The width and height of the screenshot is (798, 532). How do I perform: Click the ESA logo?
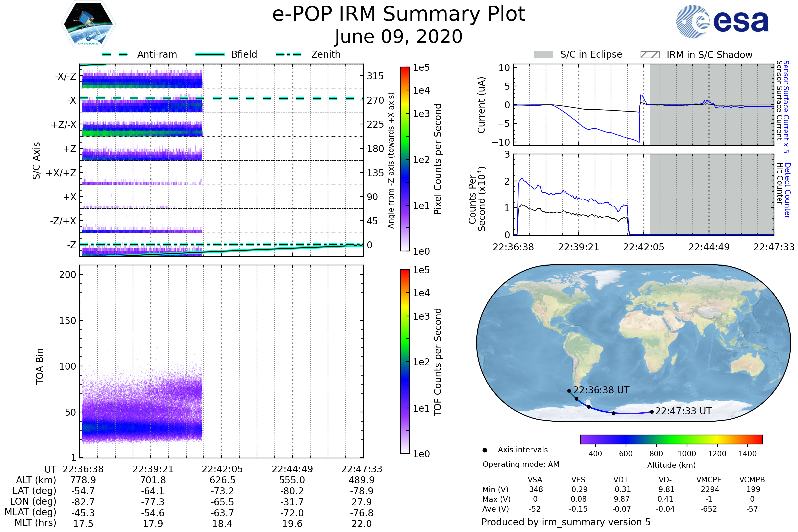click(x=722, y=21)
